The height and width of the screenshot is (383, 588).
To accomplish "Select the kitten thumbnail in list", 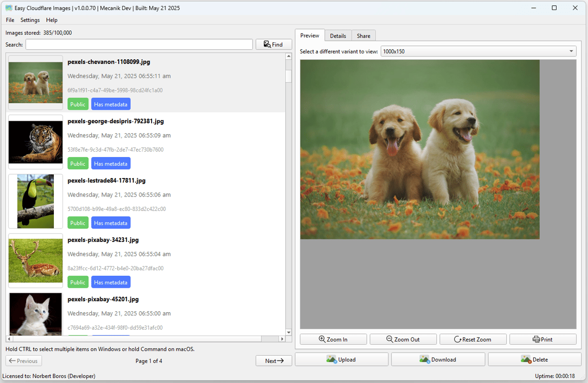I will (35, 314).
